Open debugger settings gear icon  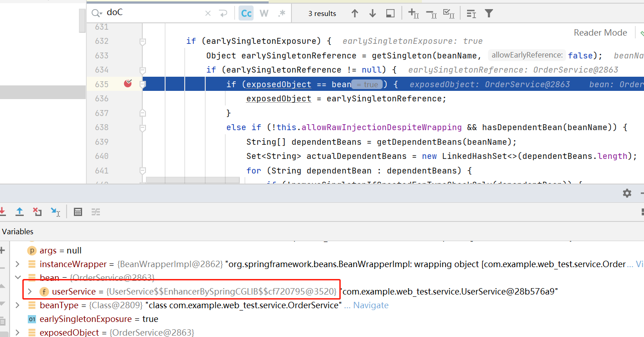[627, 193]
